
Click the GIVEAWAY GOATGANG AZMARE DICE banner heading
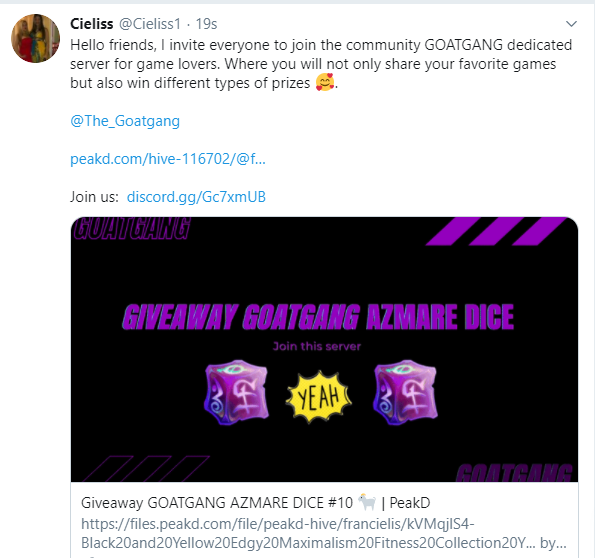point(318,317)
